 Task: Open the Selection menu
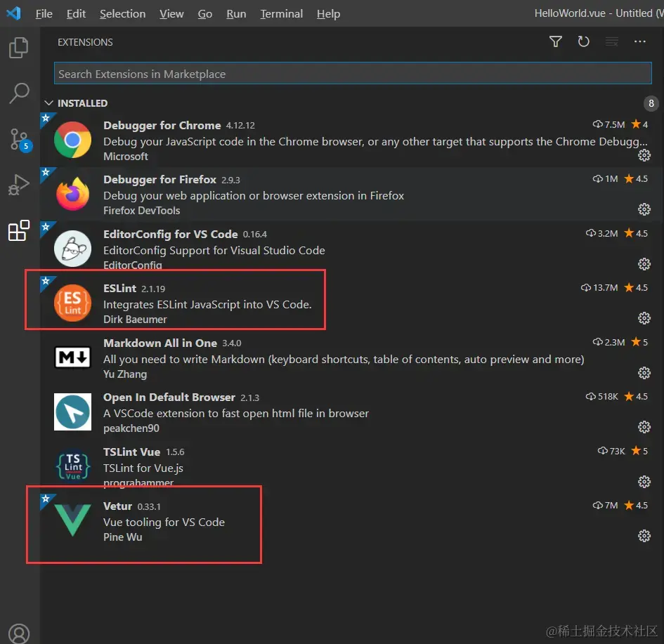click(x=122, y=14)
